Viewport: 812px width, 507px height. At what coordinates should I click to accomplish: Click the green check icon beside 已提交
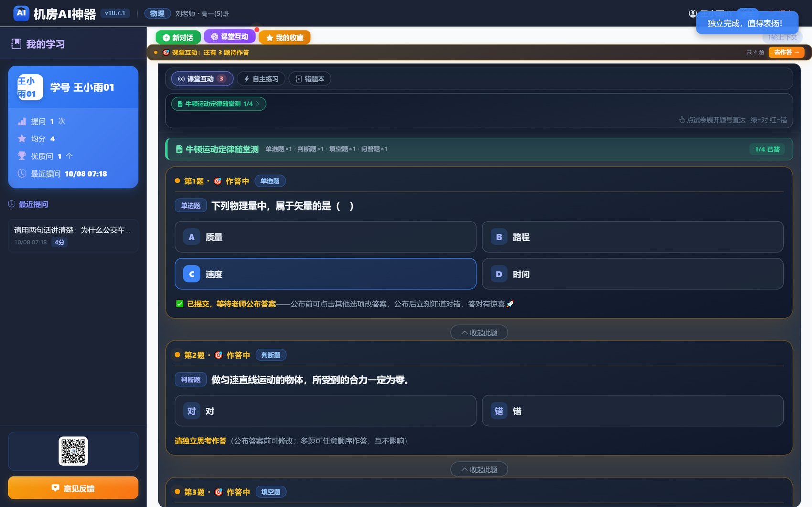click(180, 304)
